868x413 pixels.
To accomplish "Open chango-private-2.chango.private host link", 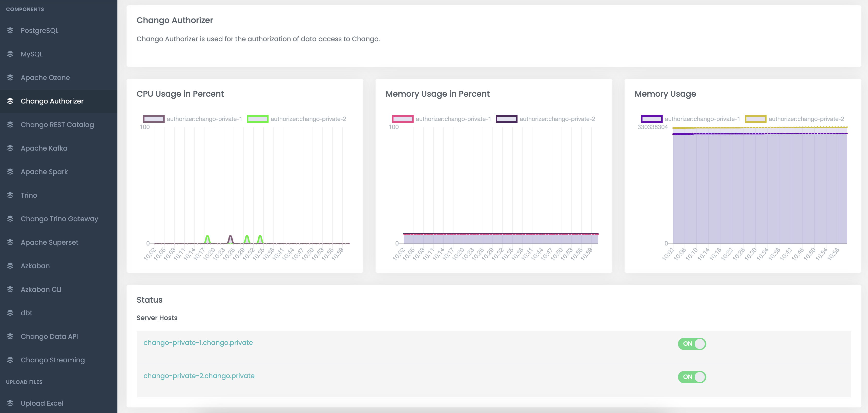I will (199, 376).
